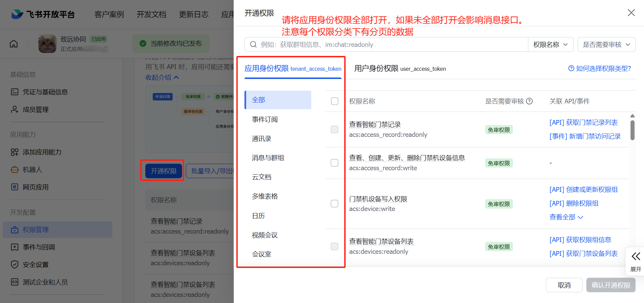Open the 权限名称 search type dropdown
644x303 pixels.
coord(551,44)
